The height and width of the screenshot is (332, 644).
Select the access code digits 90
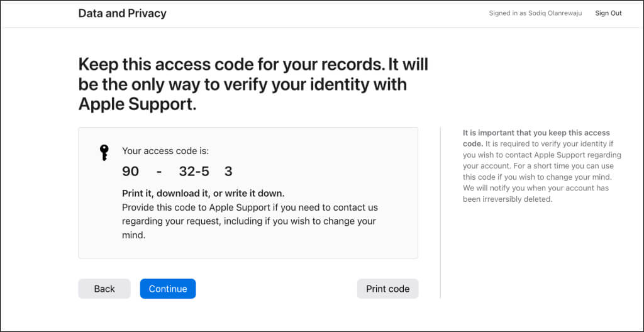(x=131, y=171)
